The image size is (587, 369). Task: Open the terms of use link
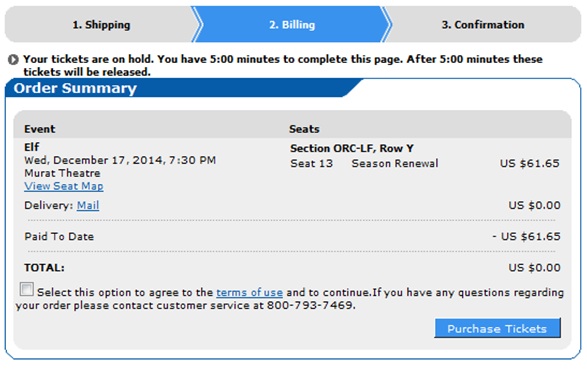click(249, 292)
